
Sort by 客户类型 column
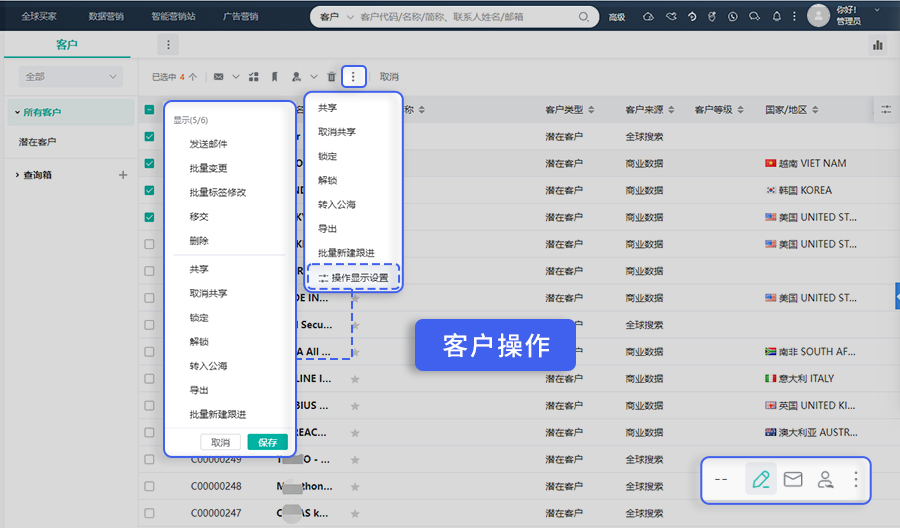point(591,110)
